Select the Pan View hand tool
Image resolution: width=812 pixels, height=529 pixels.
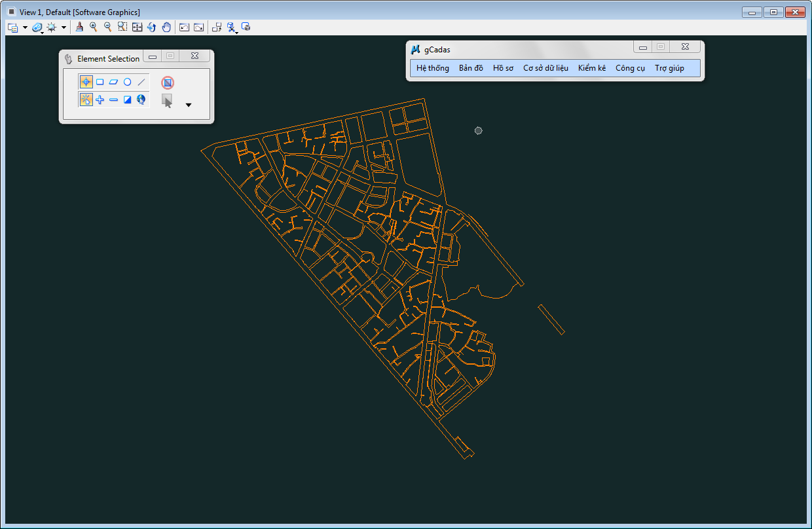pos(166,27)
